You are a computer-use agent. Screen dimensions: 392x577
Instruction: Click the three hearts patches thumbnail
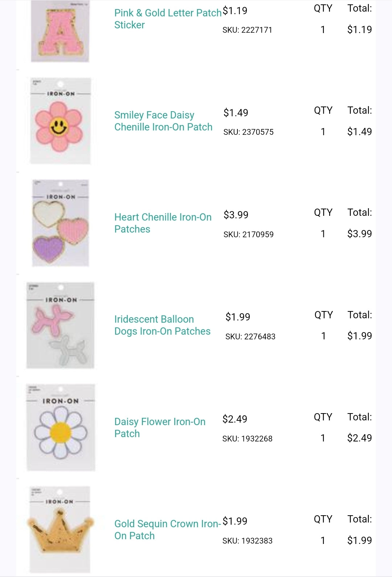tap(60, 223)
